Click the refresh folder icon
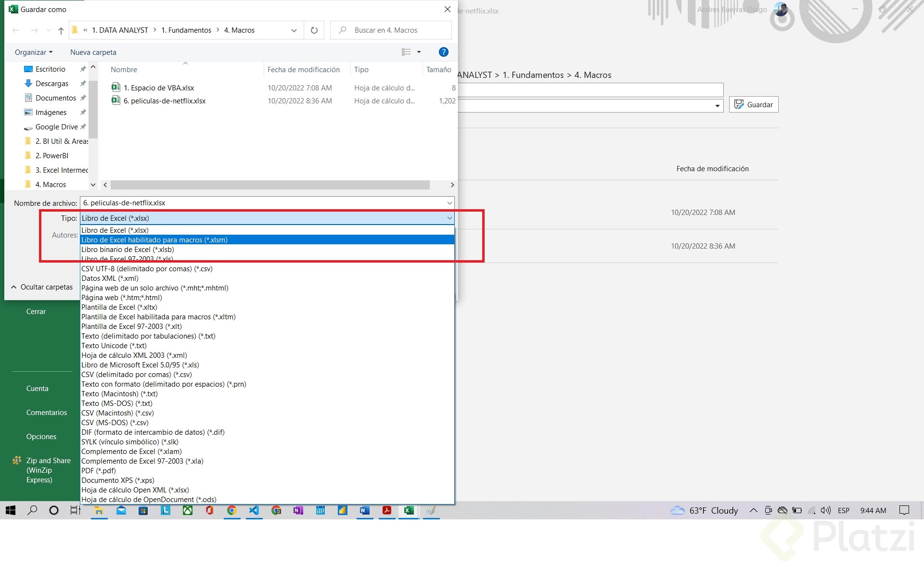 [x=314, y=30]
